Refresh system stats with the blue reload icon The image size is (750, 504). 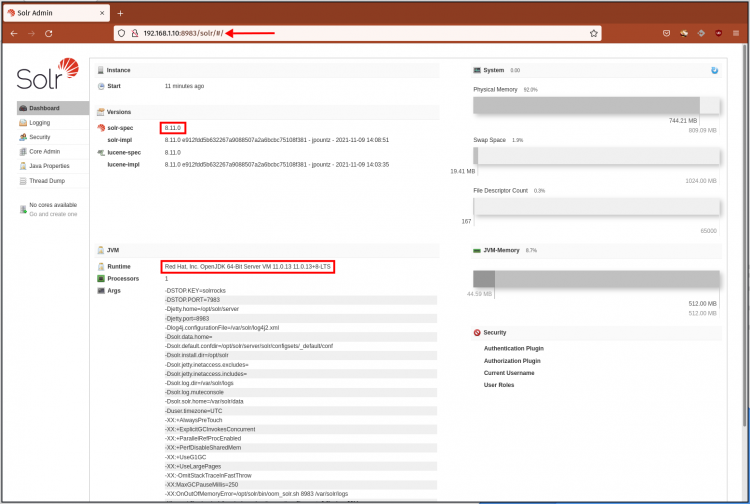coord(714,70)
